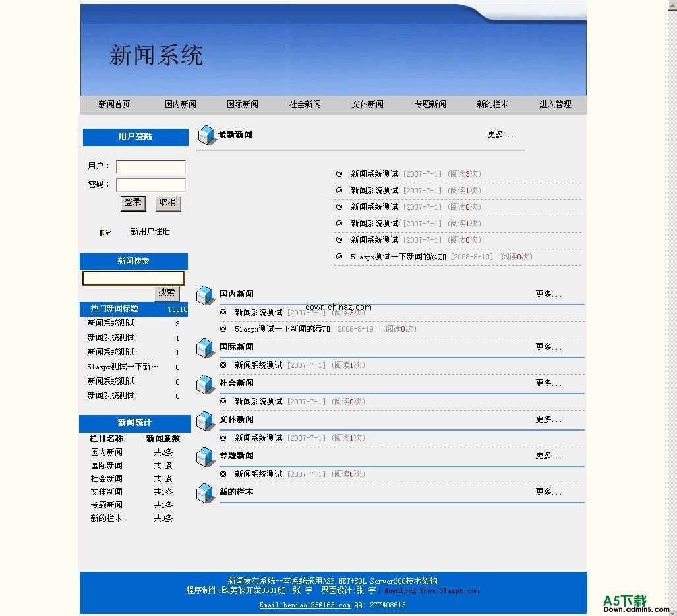Open 文体新闻 in the navigation bar
Viewport: 677px width, 616px height.
367,104
